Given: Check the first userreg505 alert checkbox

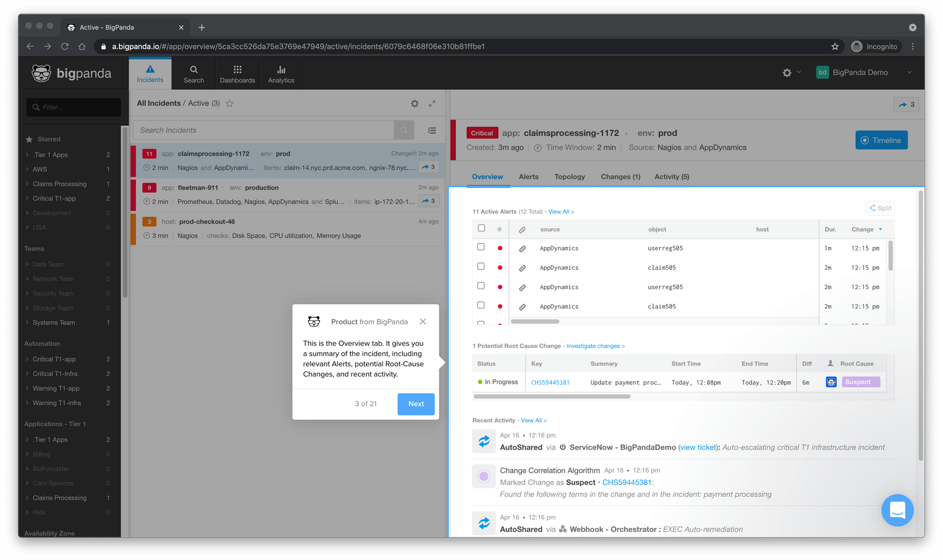Looking at the screenshot, I should pyautogui.click(x=481, y=247).
